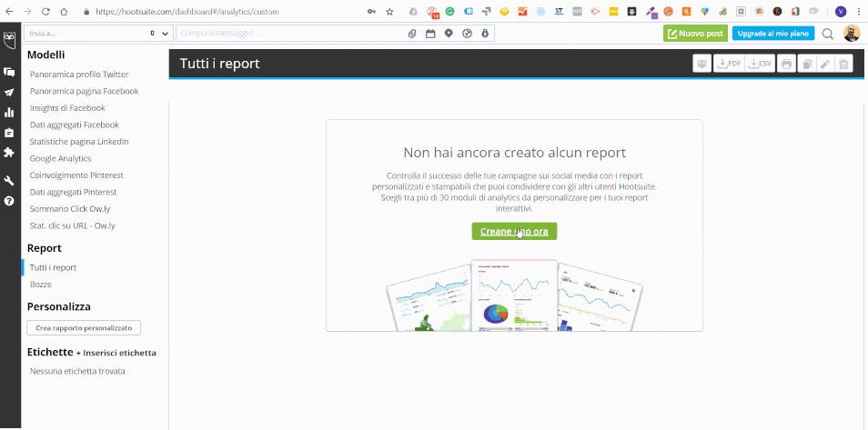Screen dimensions: 868x430
Task: Bookmark page with the star icon
Action: [x=389, y=11]
